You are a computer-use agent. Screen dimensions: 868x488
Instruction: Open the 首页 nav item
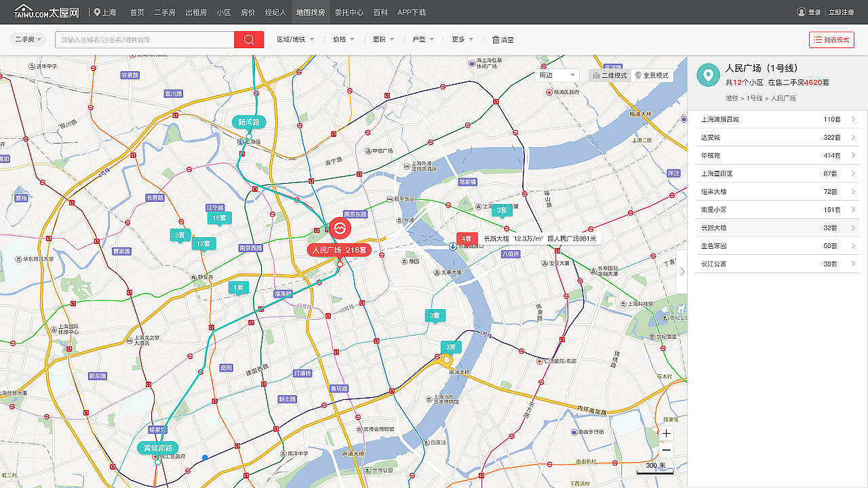pos(137,12)
